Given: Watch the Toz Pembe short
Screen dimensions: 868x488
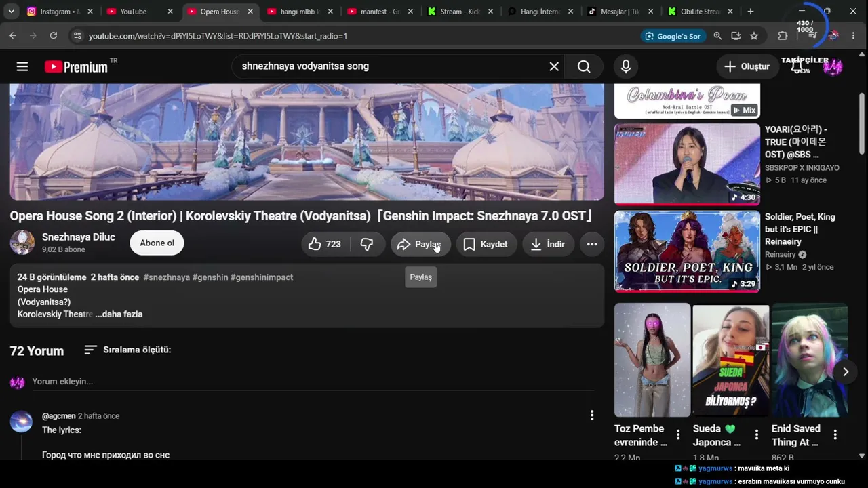Looking at the screenshot, I should point(652,360).
